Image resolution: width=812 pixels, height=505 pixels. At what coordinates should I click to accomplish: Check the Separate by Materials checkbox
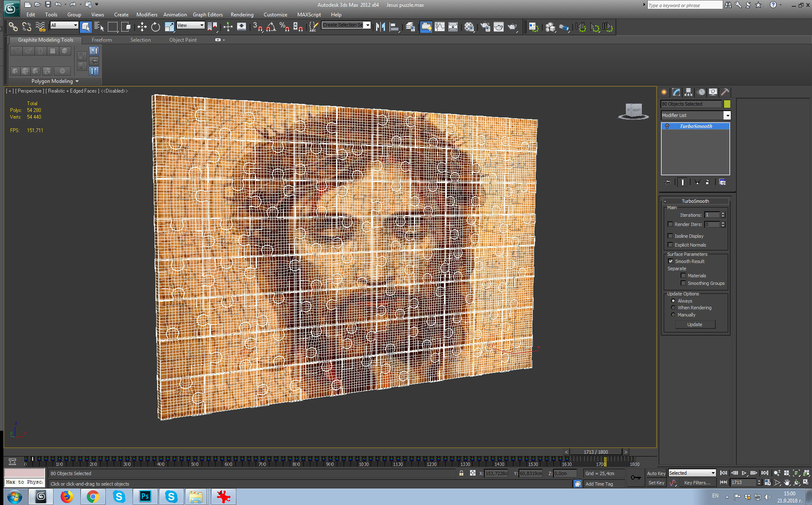(683, 276)
